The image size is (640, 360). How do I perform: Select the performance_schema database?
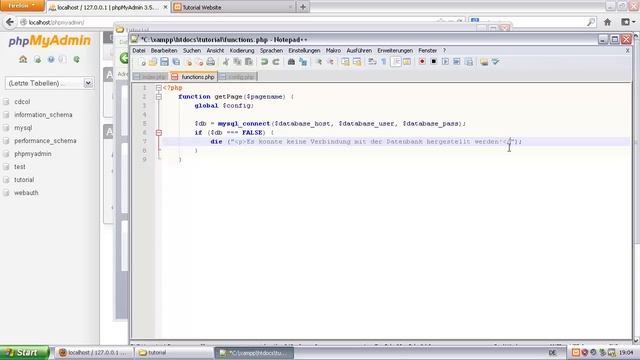45,141
